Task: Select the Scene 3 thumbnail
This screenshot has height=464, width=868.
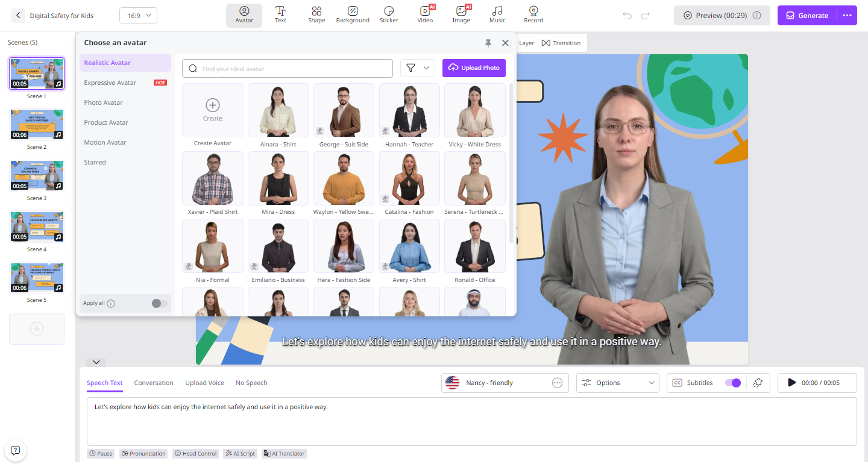Action: tap(37, 176)
